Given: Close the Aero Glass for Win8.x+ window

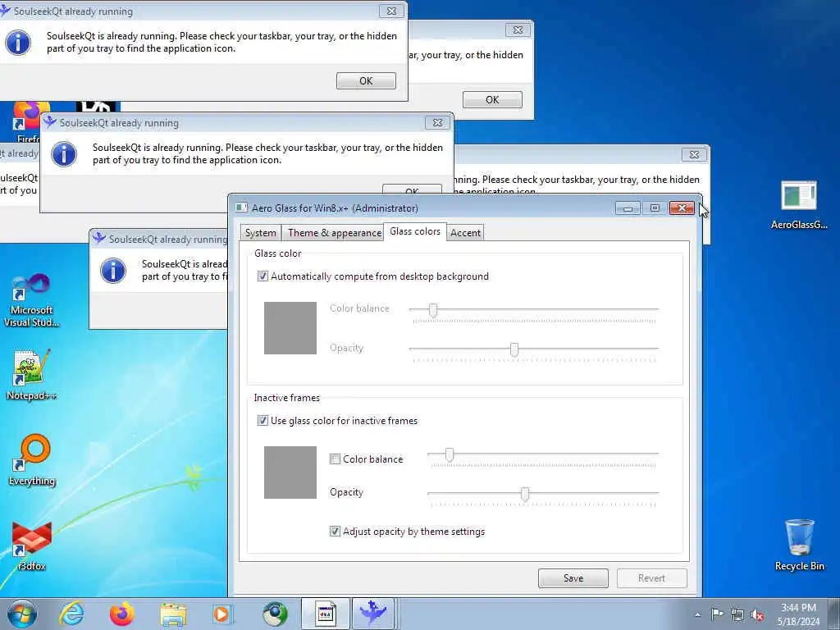Looking at the screenshot, I should [682, 208].
